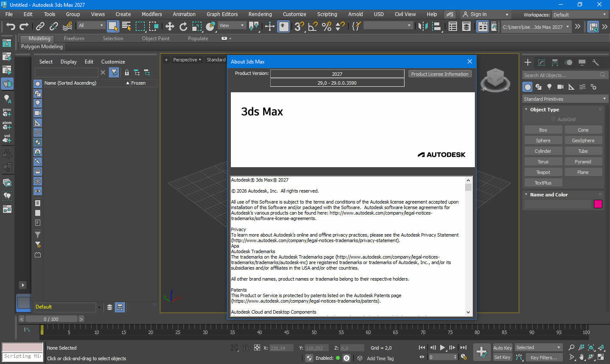Select the Cameras category icon

pyautogui.click(x=560, y=87)
